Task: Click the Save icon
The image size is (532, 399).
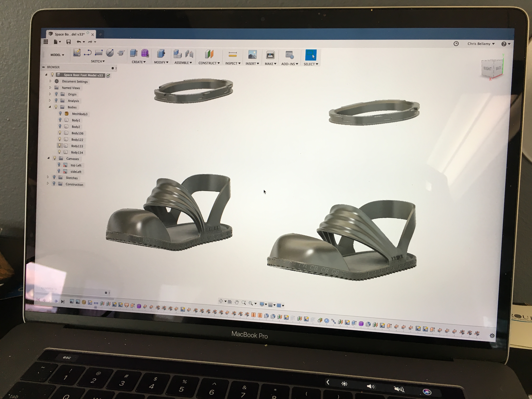Action: click(x=68, y=42)
